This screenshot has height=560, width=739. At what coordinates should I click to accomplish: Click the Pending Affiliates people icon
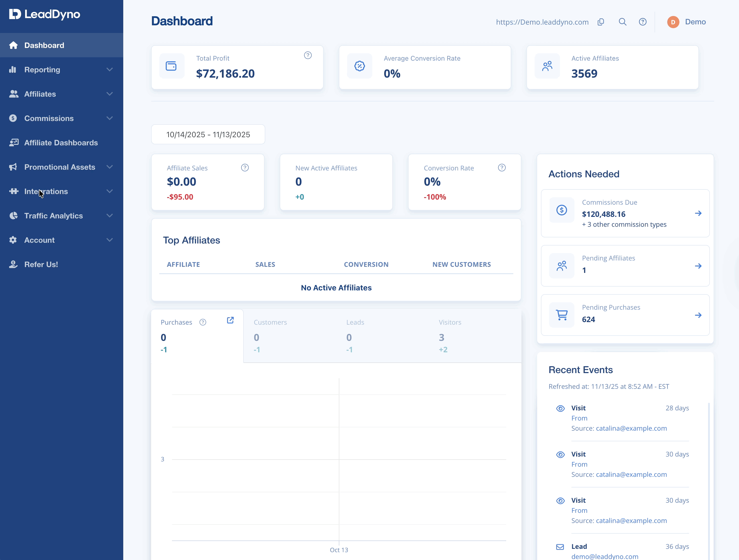click(x=561, y=266)
